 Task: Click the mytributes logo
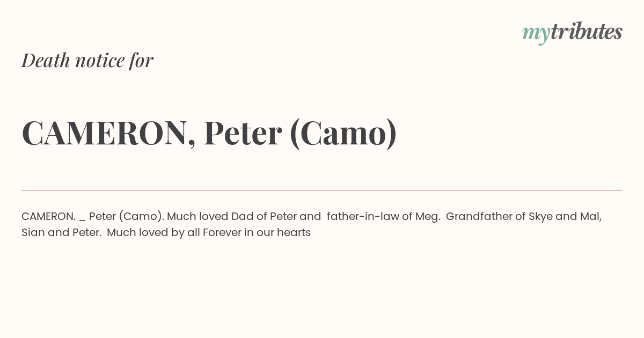(572, 33)
